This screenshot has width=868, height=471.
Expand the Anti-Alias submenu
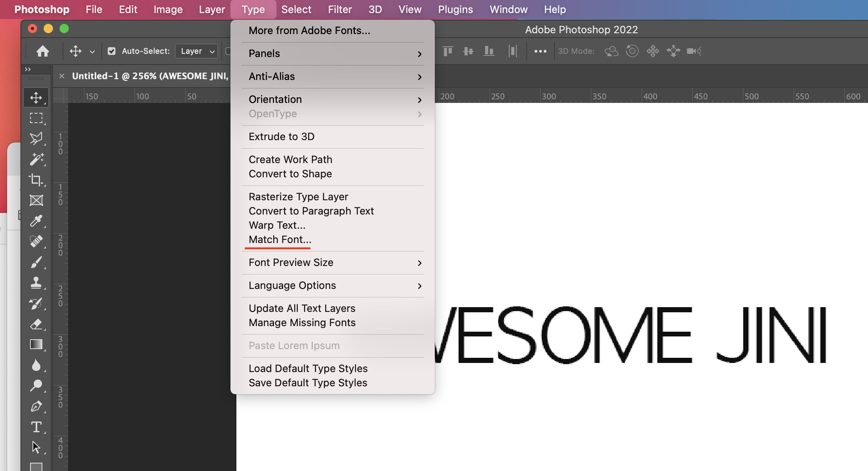[333, 76]
